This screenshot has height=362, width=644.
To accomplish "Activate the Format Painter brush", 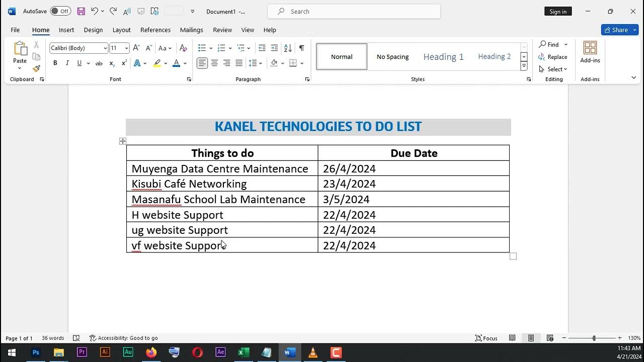I will (x=36, y=68).
